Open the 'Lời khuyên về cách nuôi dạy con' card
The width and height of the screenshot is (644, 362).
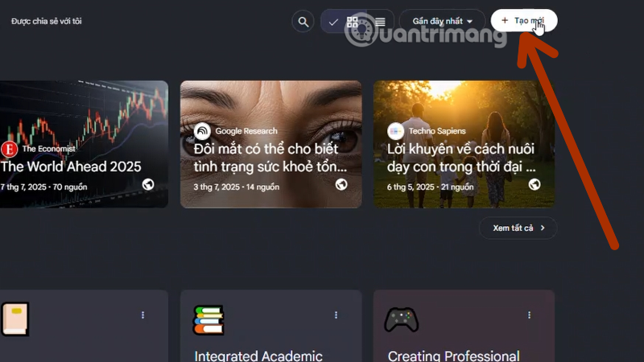tap(464, 144)
